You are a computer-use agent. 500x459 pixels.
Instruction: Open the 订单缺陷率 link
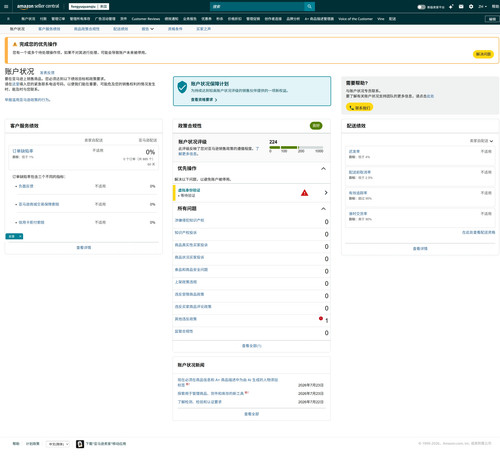[x=23, y=151]
